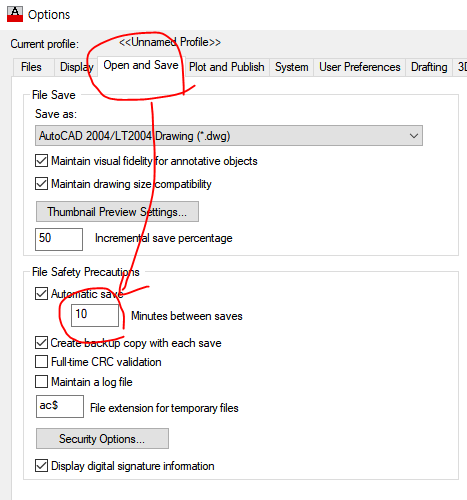Go to the System tab
The image size is (467, 500).
coord(291,67)
